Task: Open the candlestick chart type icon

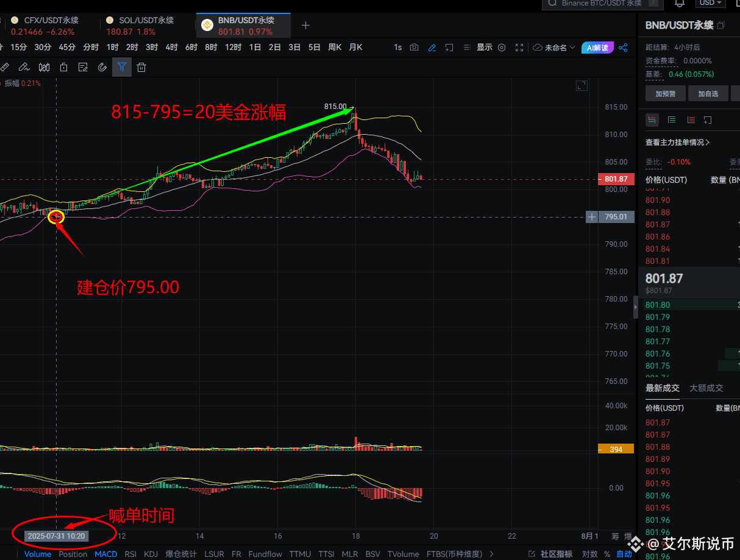Action: click(44, 67)
